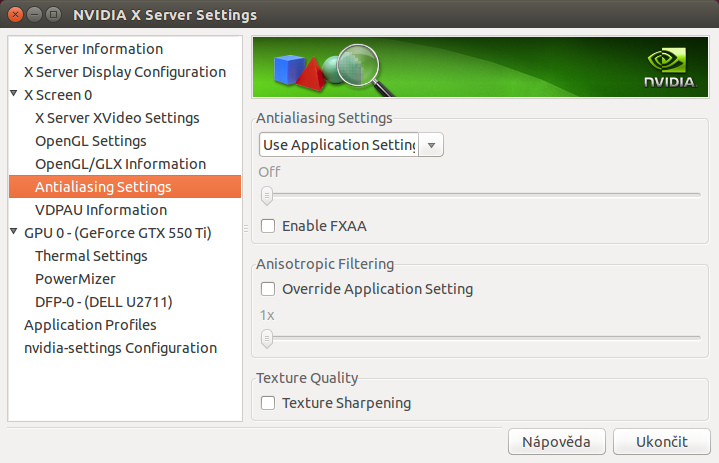Click the window close button in title bar
The image size is (719, 463).
click(x=13, y=15)
